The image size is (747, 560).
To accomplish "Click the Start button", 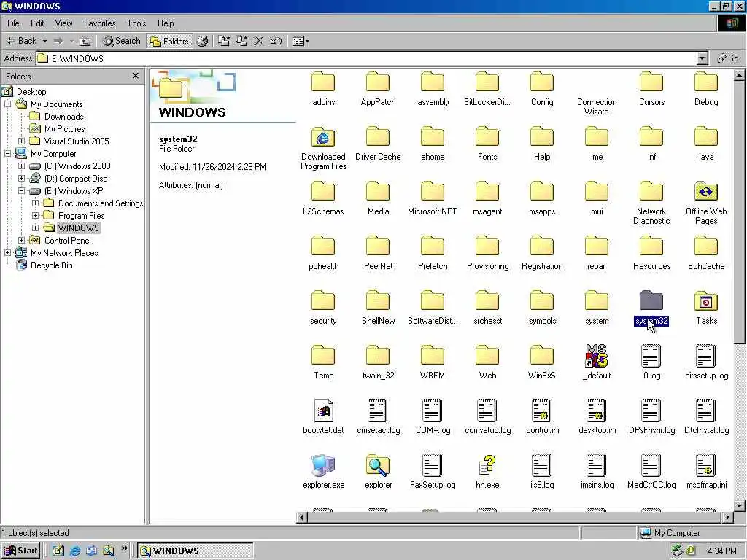I will point(21,551).
